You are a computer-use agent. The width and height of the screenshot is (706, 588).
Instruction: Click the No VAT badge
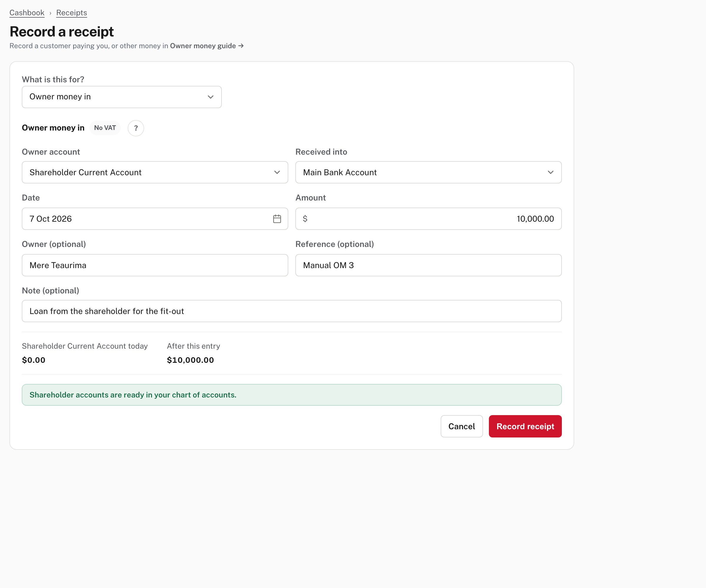click(x=105, y=128)
